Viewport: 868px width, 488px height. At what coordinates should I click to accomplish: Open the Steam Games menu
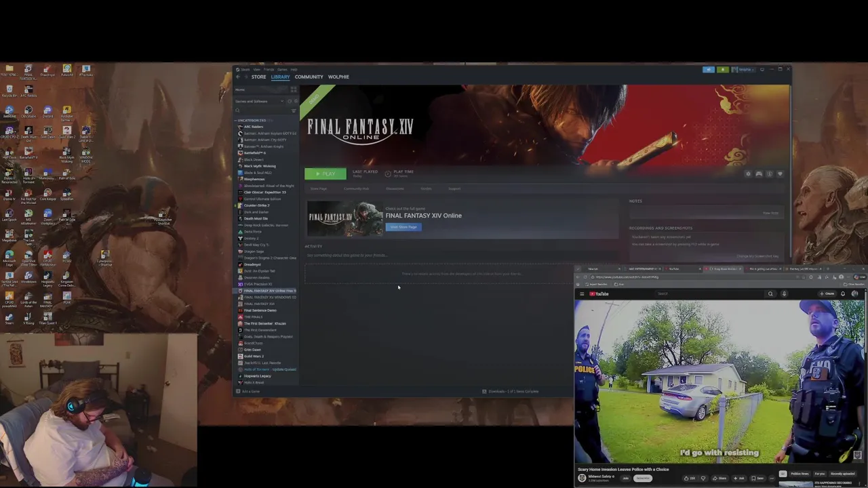click(282, 69)
